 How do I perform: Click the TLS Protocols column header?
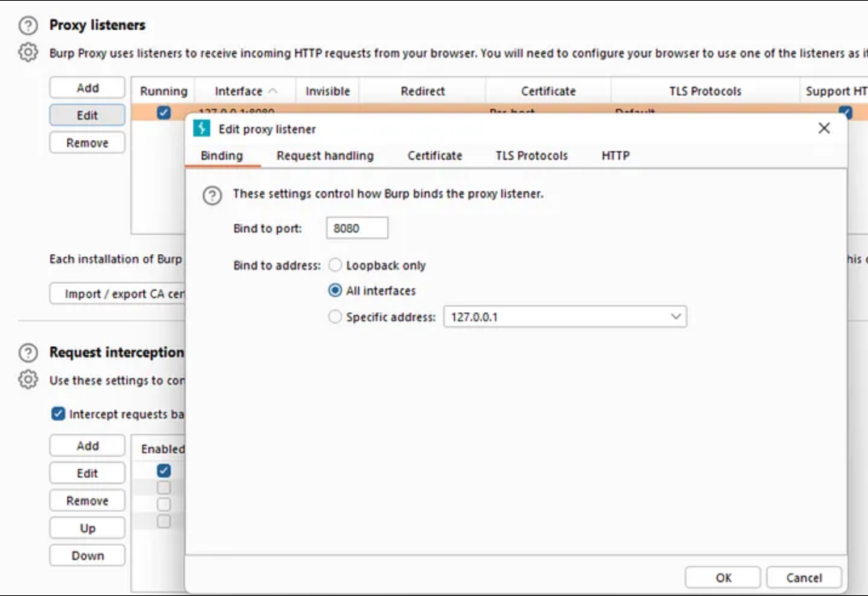705,91
